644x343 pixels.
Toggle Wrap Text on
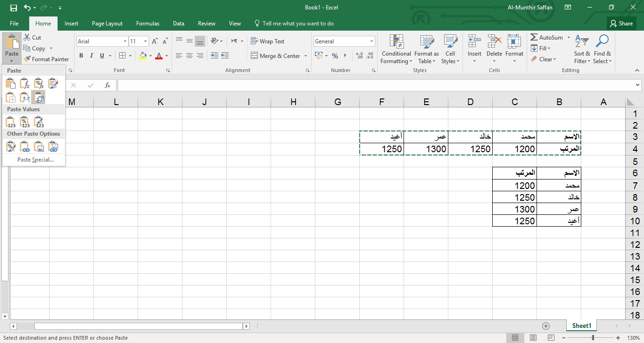point(267,41)
